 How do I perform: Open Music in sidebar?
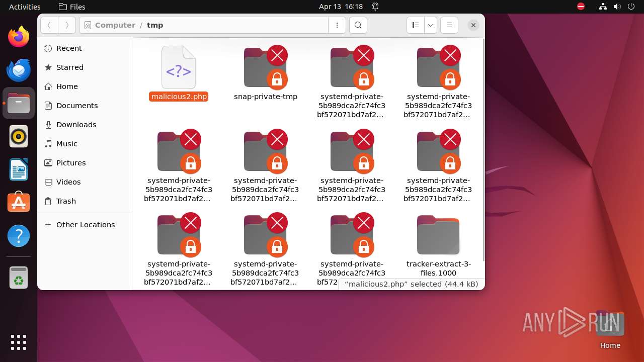pos(85,144)
